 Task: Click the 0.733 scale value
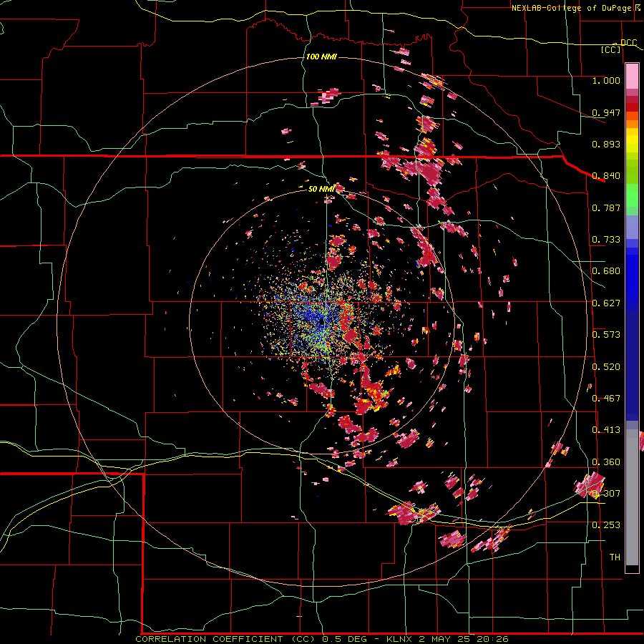(606, 240)
